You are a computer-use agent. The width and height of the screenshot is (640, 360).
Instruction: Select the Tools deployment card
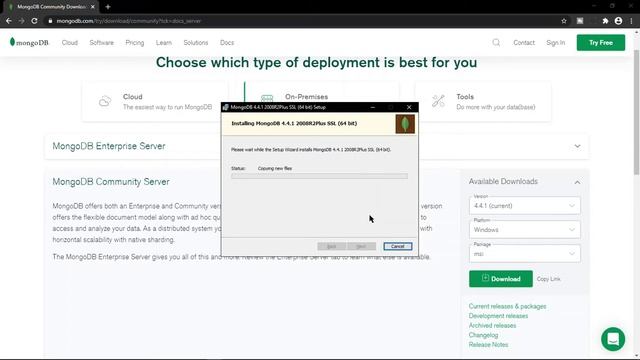pos(483,101)
